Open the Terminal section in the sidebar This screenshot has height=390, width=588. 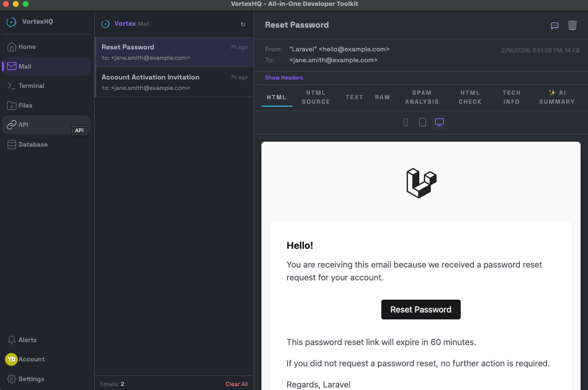coord(31,85)
